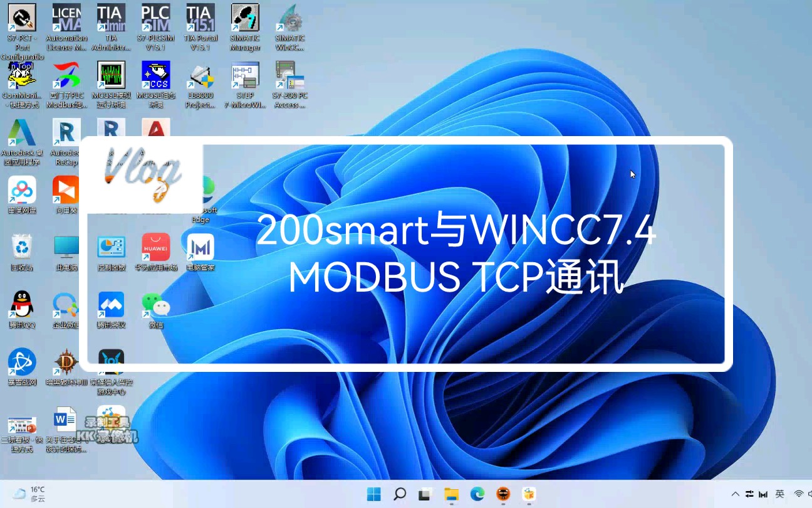Viewport: 812px width, 508px height.
Task: Open Control Panel (控制面板)
Action: click(x=112, y=248)
